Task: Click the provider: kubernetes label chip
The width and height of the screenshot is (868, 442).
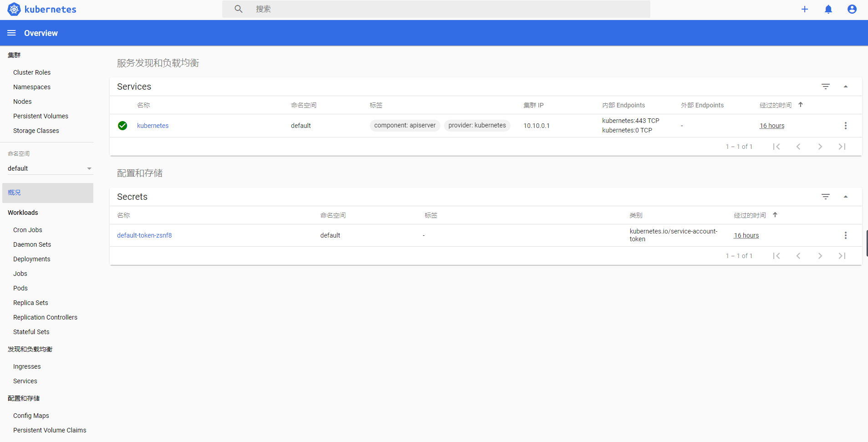Action: pyautogui.click(x=477, y=125)
